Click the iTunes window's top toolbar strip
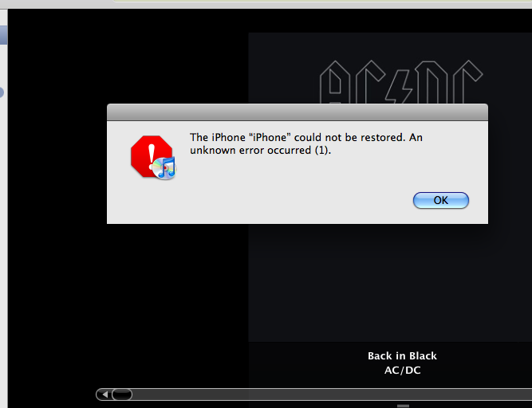 (266, 4)
